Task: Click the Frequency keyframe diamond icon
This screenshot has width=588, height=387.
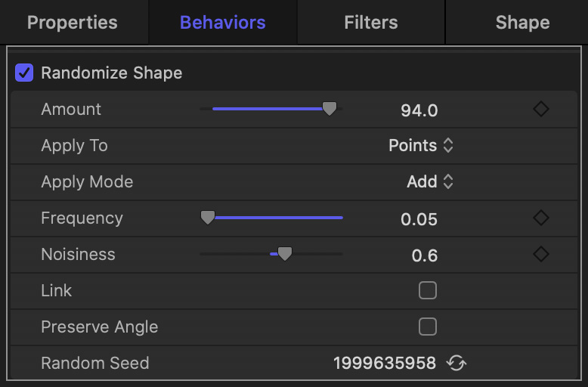Action: tap(540, 218)
